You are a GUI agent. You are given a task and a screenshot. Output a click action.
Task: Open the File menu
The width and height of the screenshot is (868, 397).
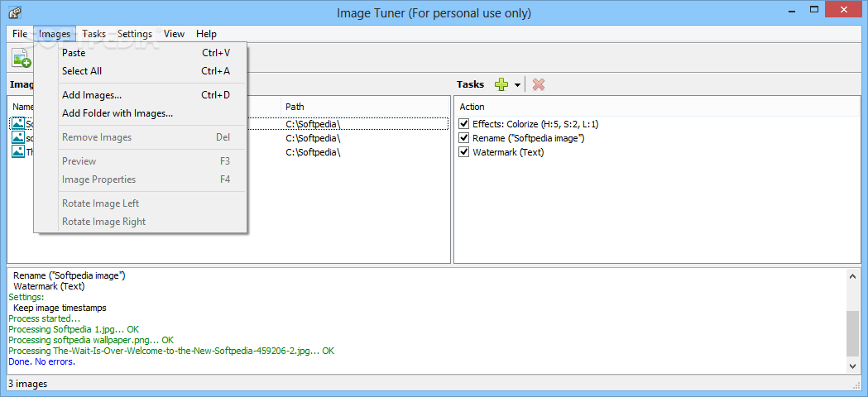pos(19,34)
